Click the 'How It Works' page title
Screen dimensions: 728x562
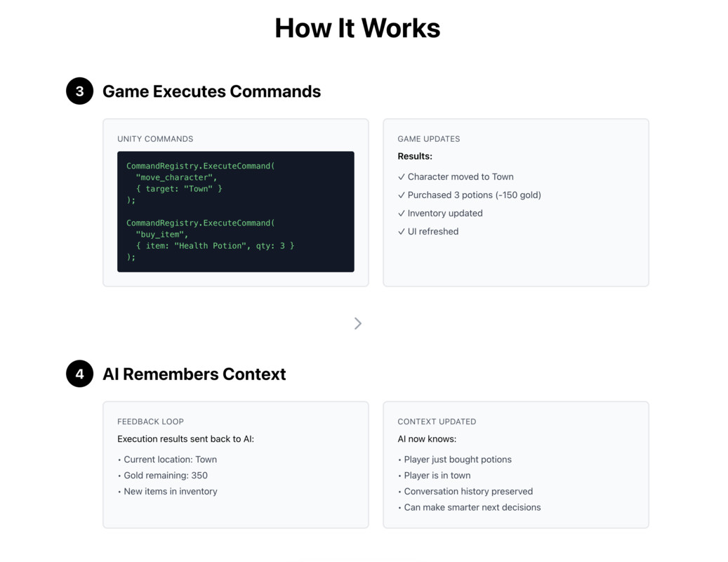[357, 27]
